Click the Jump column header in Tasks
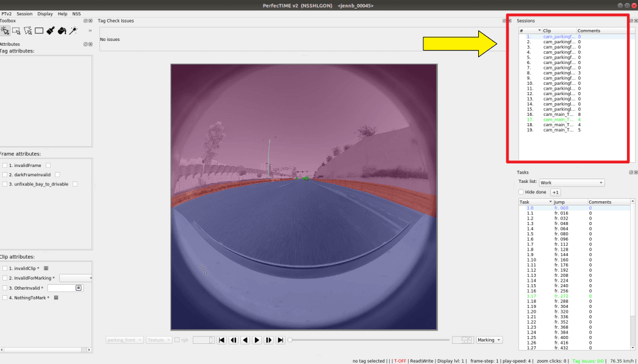The width and height of the screenshot is (638, 364). tap(570, 202)
